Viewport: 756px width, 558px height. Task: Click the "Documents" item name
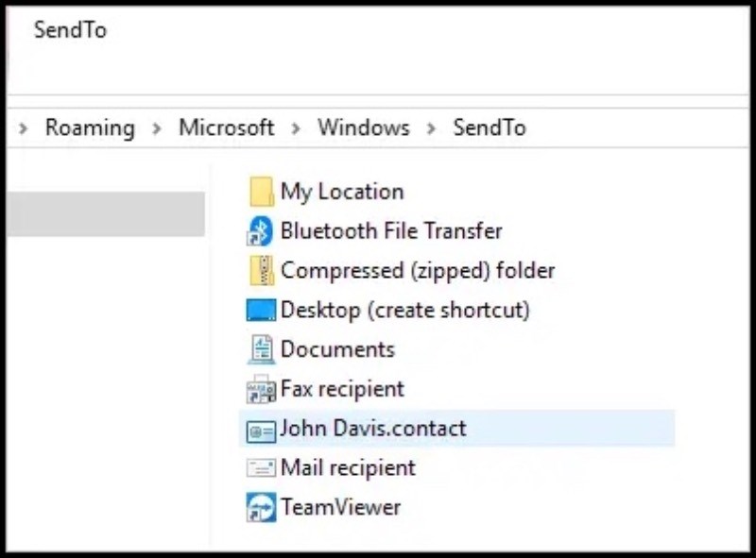[338, 349]
